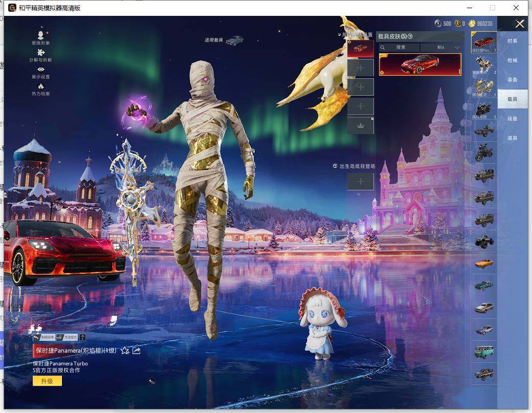Toggle the 加速效果 (speed effect) switch
The width and height of the screenshot is (532, 413).
pyautogui.click(x=45, y=337)
